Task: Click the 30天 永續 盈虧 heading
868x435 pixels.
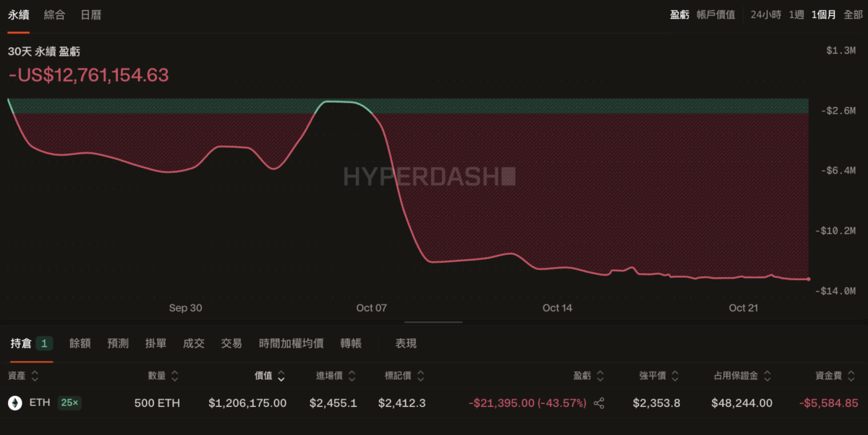Action: tap(43, 52)
